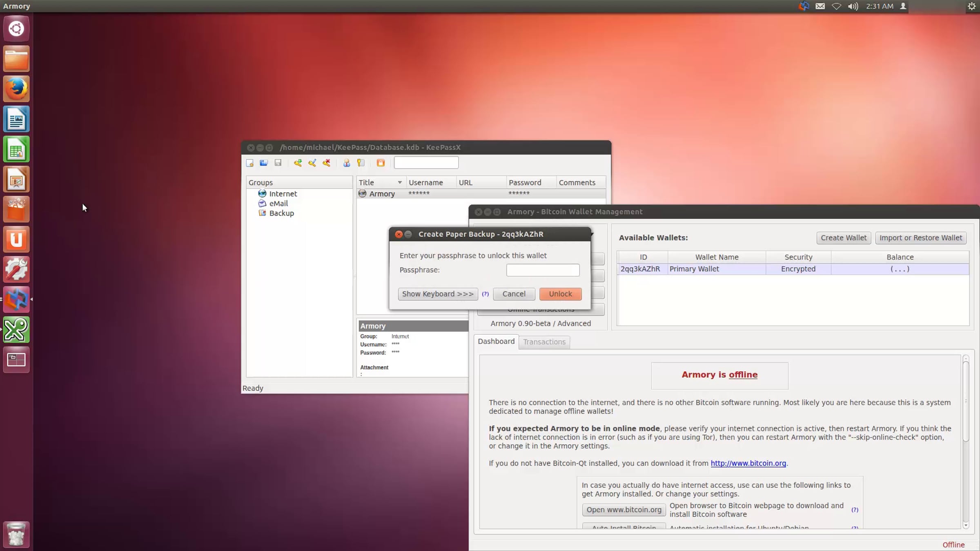Open the messaging envelope indicator in top panel

pos(820,6)
